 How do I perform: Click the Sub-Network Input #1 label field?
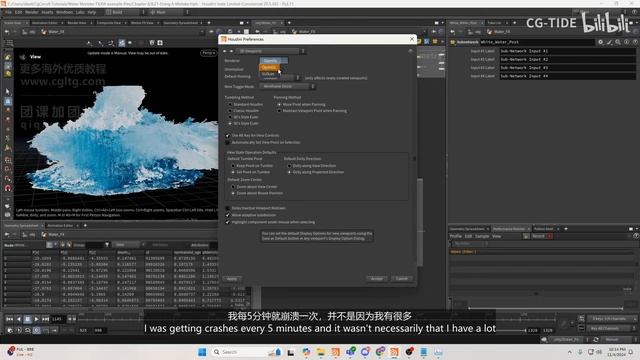[567, 51]
